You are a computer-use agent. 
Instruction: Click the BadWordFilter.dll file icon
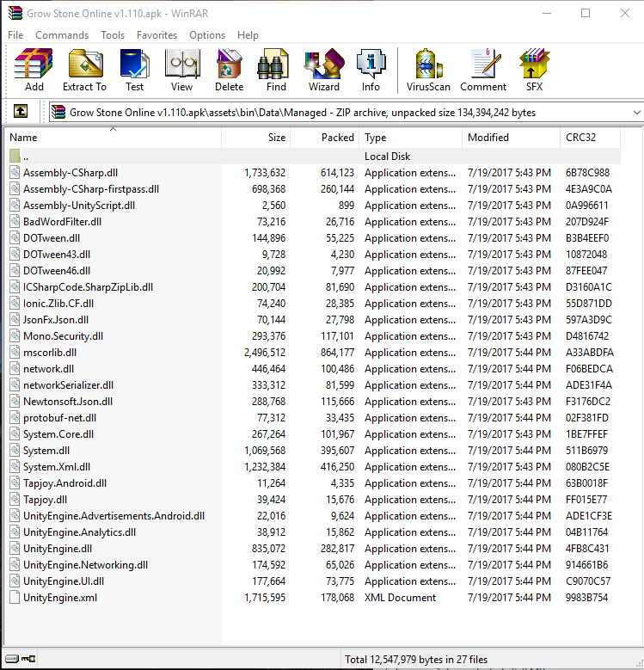click(15, 221)
